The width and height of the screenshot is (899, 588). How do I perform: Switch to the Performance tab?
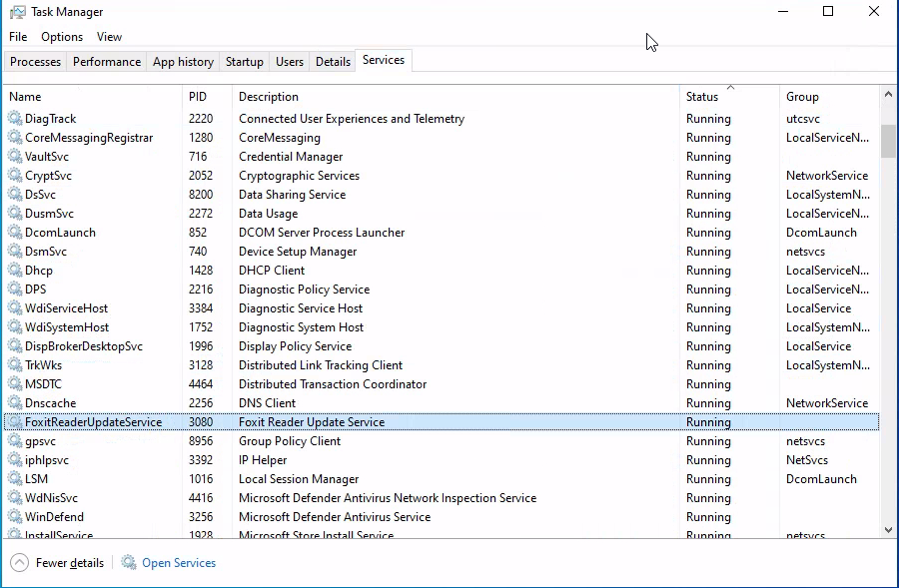(107, 62)
